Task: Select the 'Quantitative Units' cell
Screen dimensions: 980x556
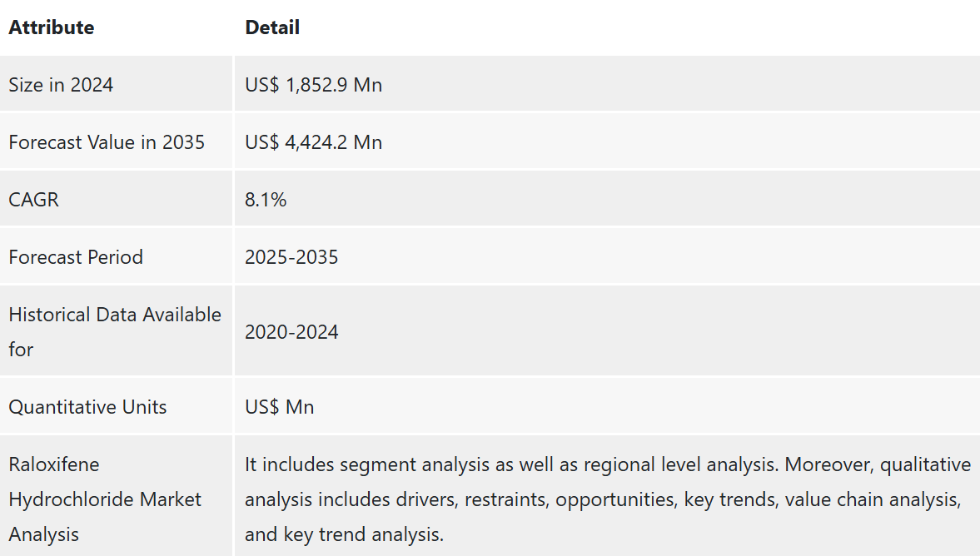Action: point(87,407)
